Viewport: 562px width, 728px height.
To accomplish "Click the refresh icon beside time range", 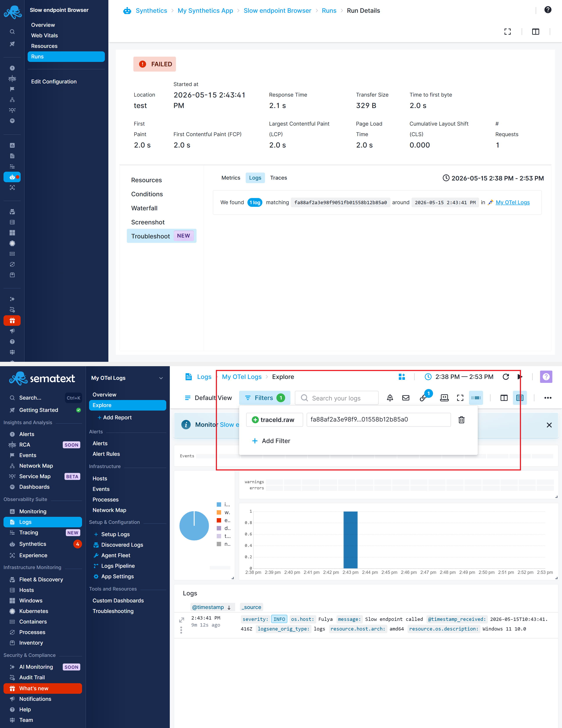I will point(506,377).
